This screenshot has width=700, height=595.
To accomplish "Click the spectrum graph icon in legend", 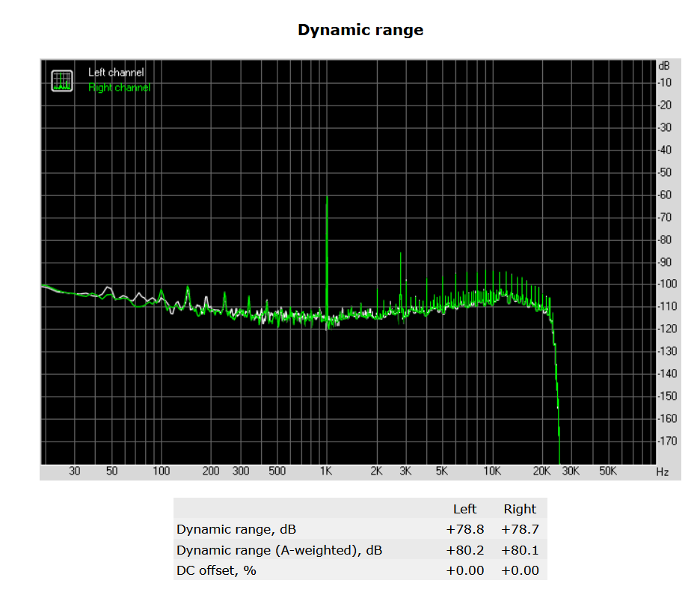I will click(x=61, y=81).
